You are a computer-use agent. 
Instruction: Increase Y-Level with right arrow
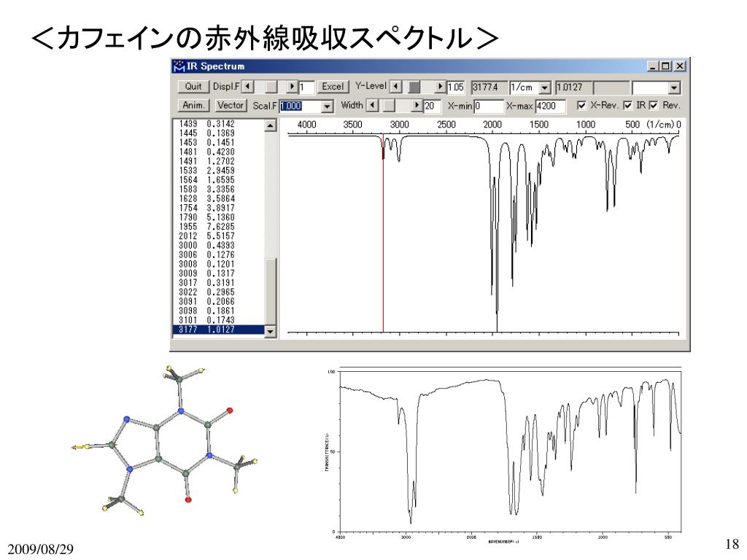coord(440,87)
